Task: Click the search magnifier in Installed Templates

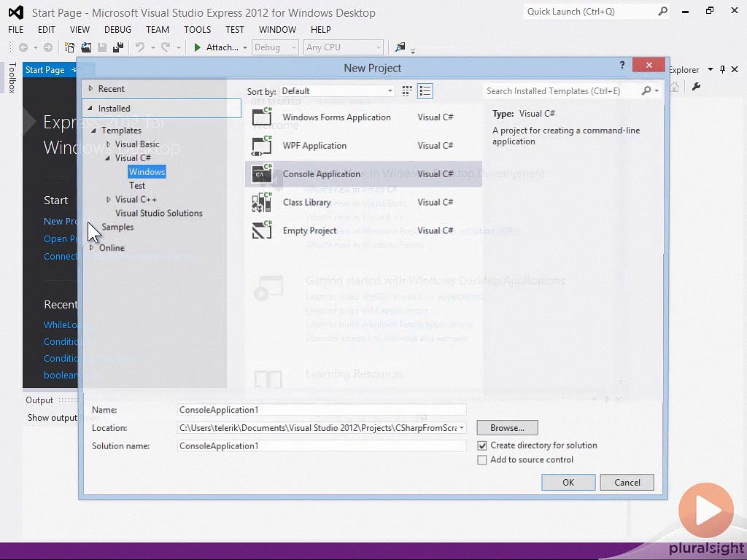Action: pyautogui.click(x=646, y=90)
